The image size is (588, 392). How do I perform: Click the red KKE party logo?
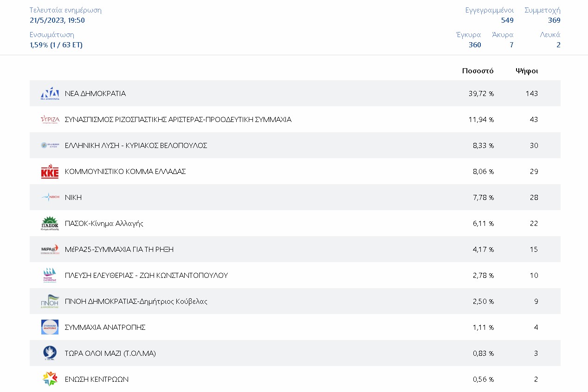pyautogui.click(x=50, y=171)
